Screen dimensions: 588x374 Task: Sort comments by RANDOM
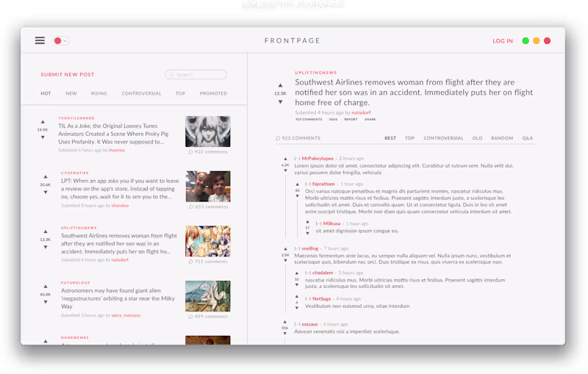(502, 138)
